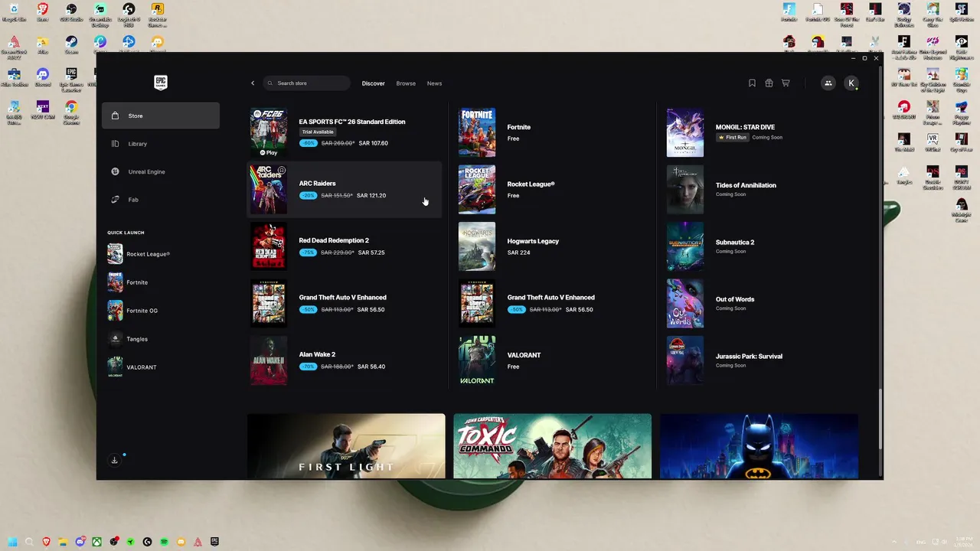Image resolution: width=980 pixels, height=551 pixels.
Task: Open taskbar Search
Action: tap(29, 542)
